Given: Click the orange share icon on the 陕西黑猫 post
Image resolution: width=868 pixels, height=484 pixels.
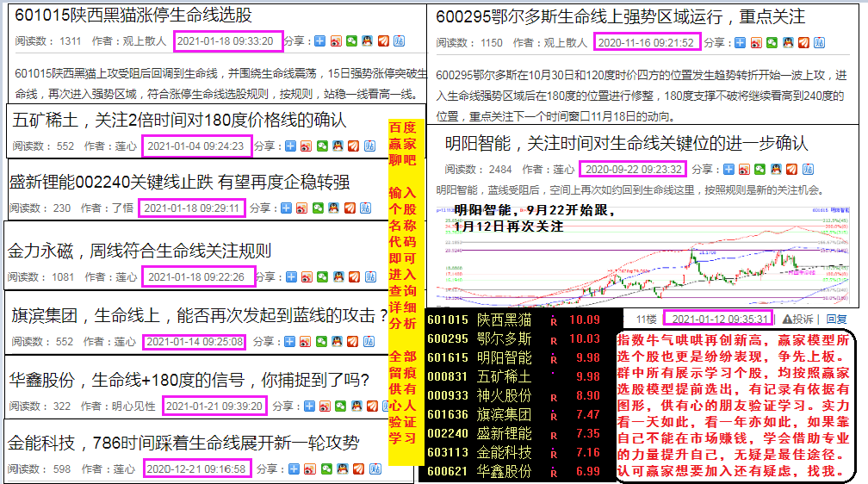Looking at the screenshot, I should (x=383, y=41).
